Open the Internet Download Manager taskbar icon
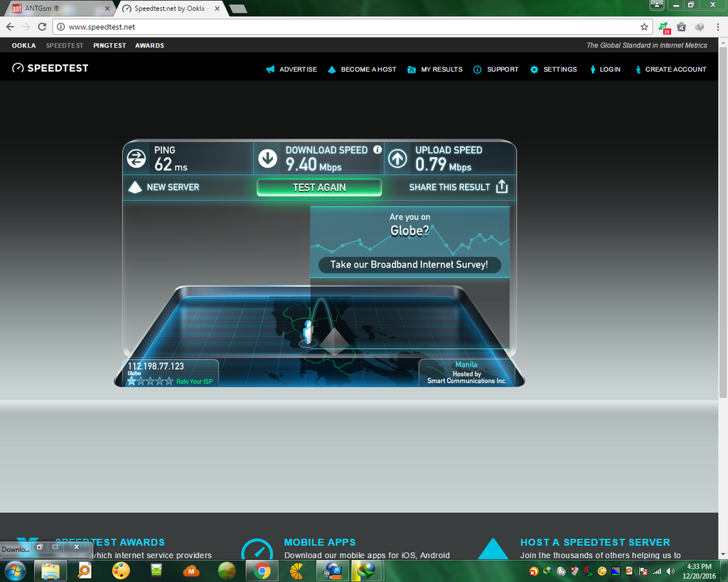Screen dimensions: 728x582 pos(367,571)
